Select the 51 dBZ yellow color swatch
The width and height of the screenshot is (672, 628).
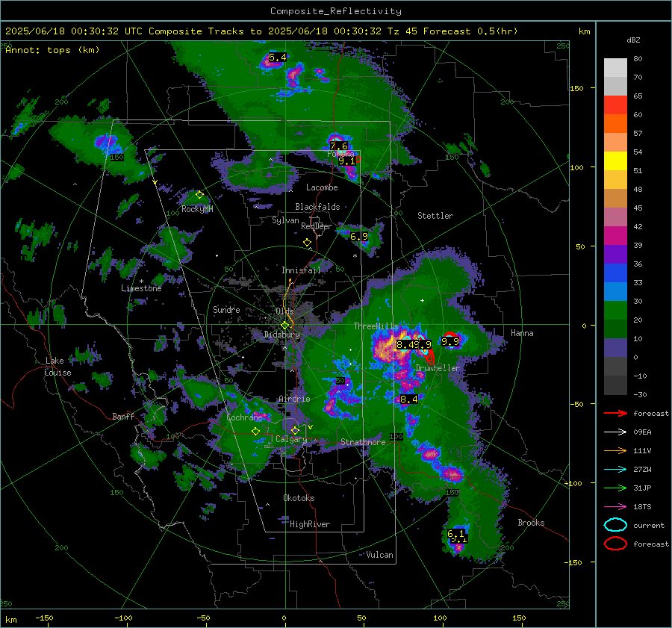click(615, 161)
